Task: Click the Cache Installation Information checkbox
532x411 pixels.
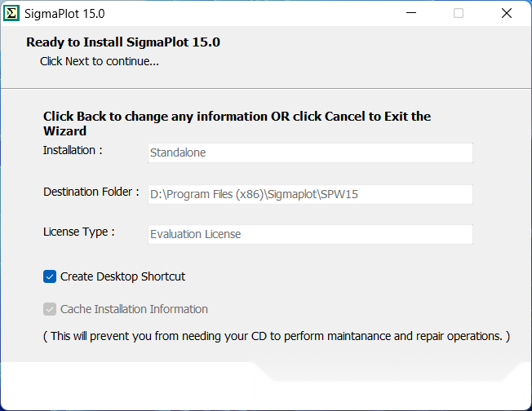Action: [x=50, y=309]
